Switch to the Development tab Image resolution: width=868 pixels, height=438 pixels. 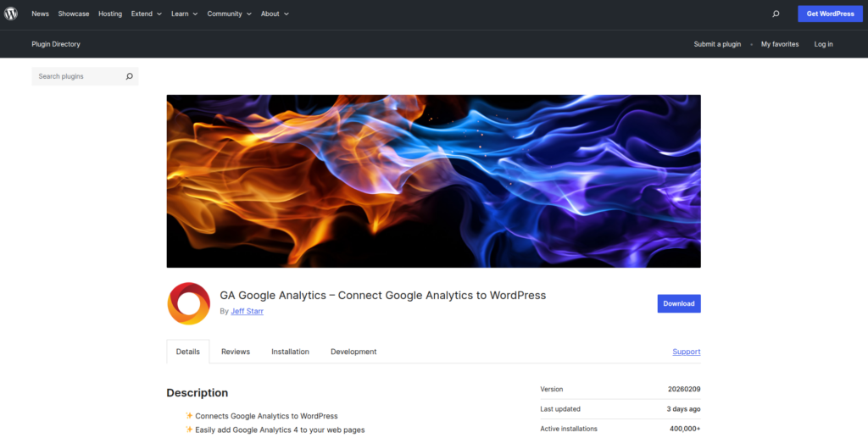point(353,352)
